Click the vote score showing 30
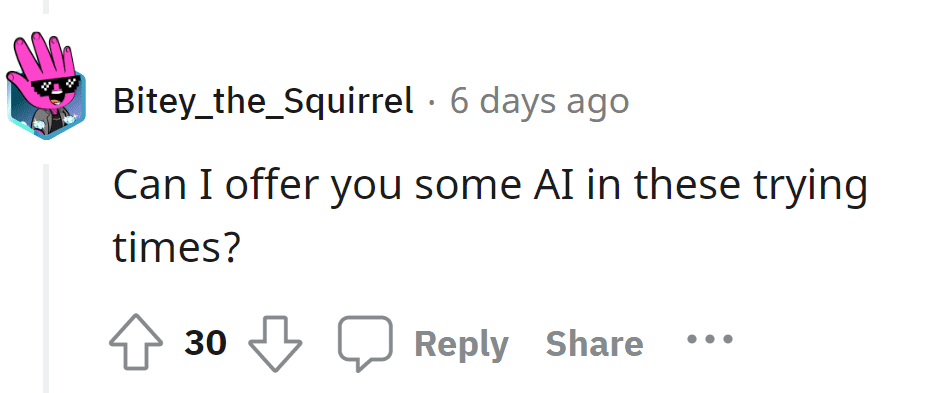Screen dimensions: 942x393 click(205, 343)
